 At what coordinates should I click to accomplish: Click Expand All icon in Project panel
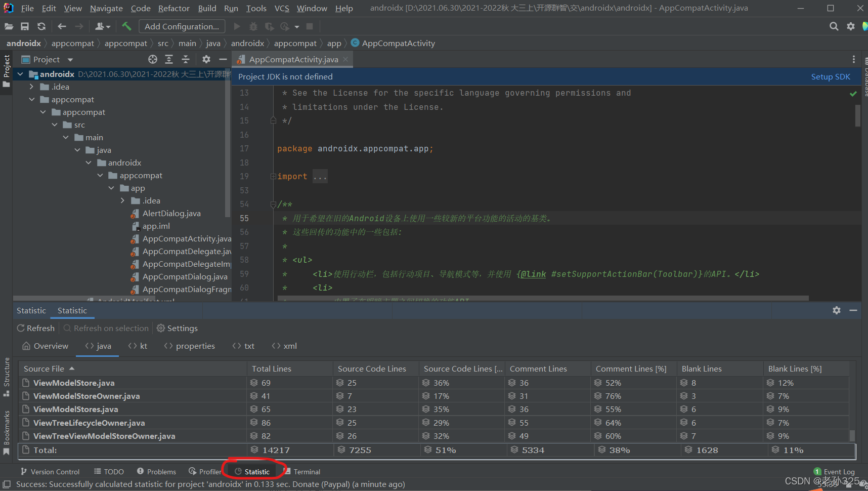pos(169,59)
